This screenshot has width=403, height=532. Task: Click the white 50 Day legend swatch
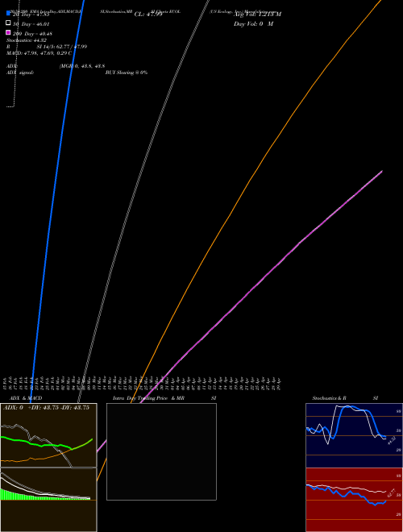8,23
